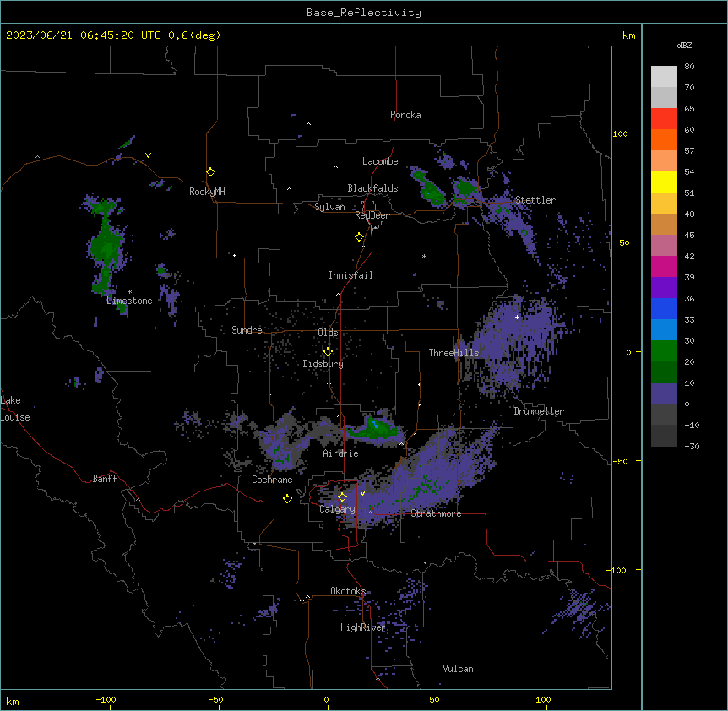Viewport: 728px width, 711px height.
Task: Click the yellow diamond marker near RockyMH
Action: click(x=210, y=171)
